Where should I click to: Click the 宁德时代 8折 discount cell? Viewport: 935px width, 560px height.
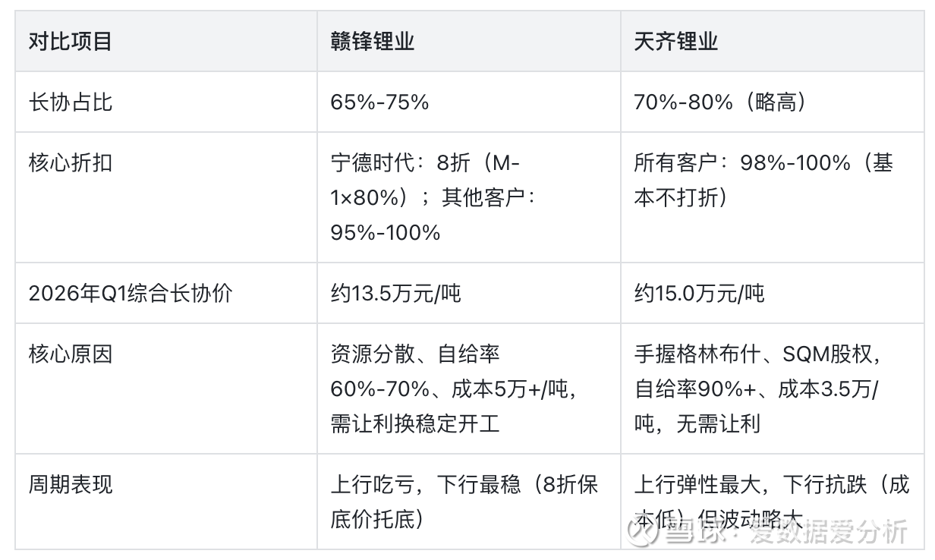434,197
